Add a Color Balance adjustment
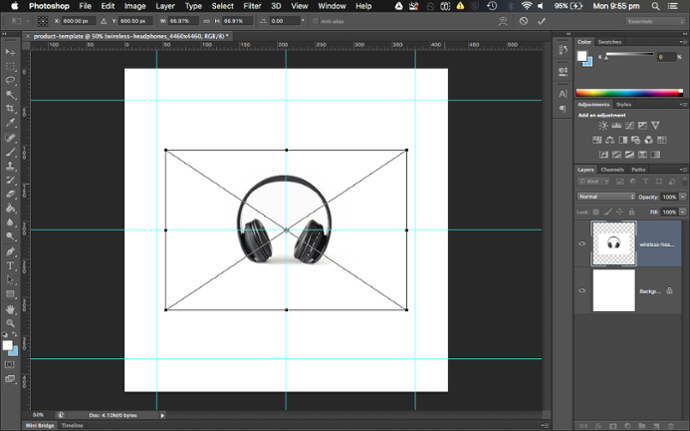The width and height of the screenshot is (690, 431). [x=610, y=140]
